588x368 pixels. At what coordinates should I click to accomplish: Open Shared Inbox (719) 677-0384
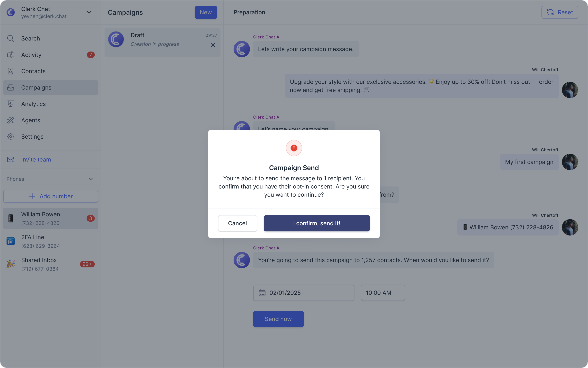51,264
